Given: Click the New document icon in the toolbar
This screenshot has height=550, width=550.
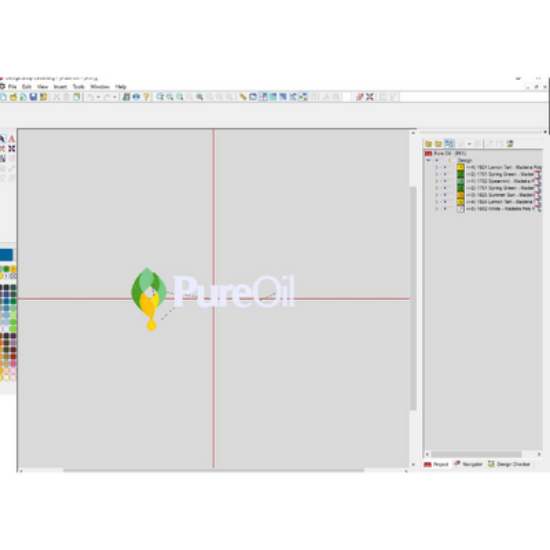Looking at the screenshot, I should (x=3, y=97).
